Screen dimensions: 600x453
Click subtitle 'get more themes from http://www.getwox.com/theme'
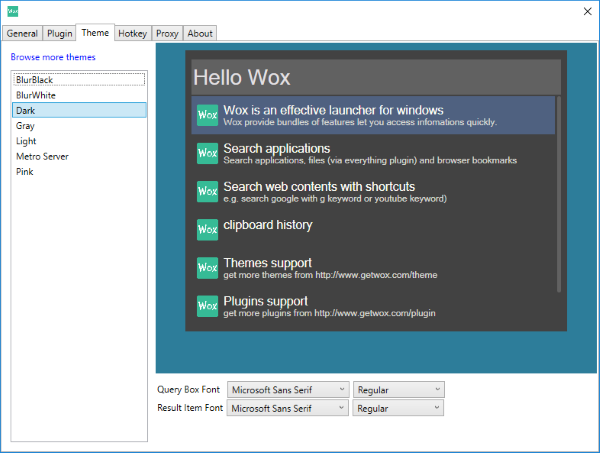coord(330,275)
